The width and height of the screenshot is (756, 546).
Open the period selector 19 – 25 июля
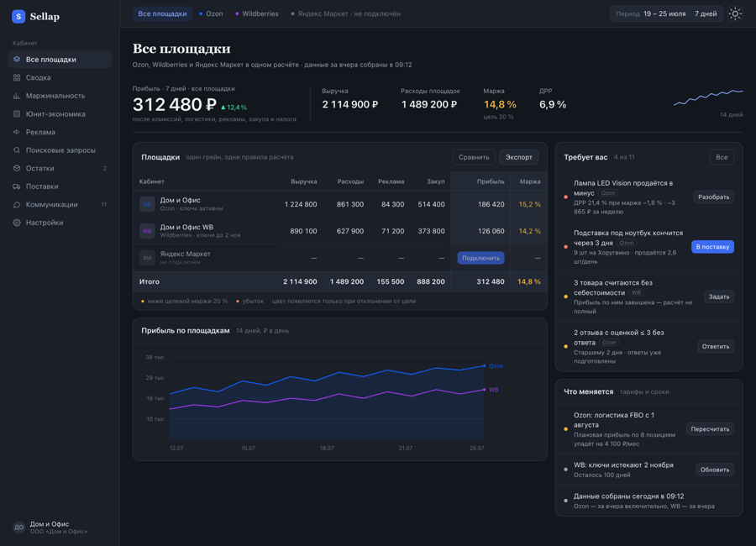pyautogui.click(x=666, y=13)
